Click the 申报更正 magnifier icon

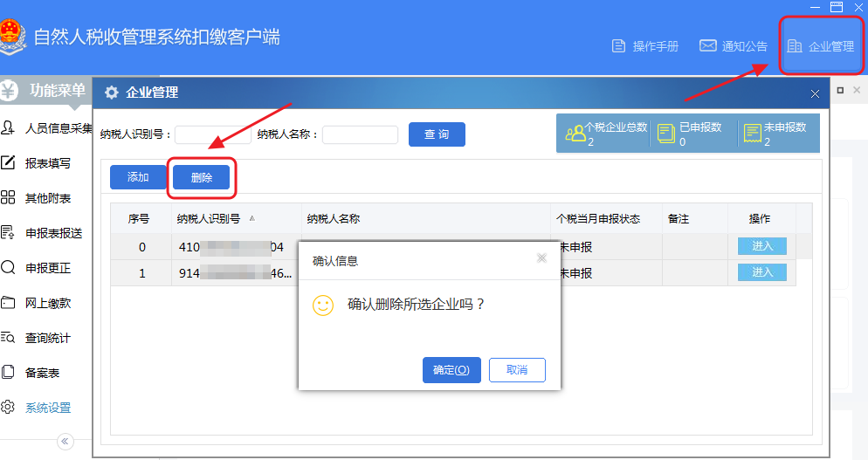point(8,267)
